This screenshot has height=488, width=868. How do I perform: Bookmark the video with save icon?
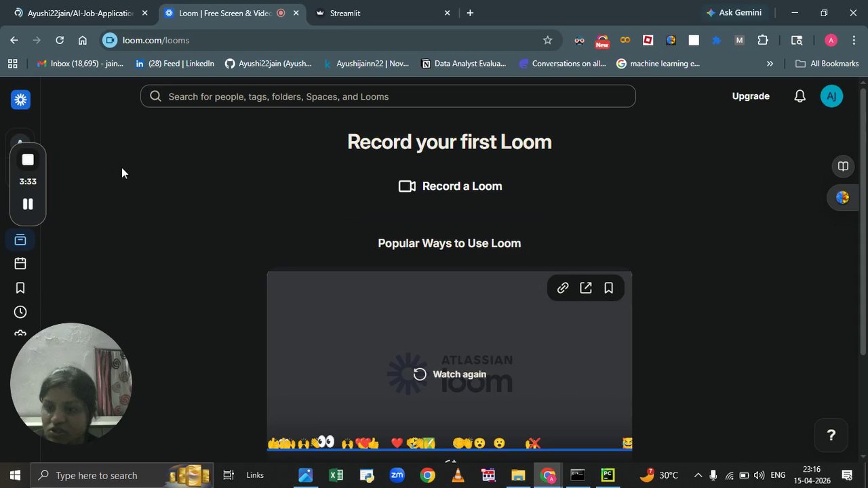609,288
